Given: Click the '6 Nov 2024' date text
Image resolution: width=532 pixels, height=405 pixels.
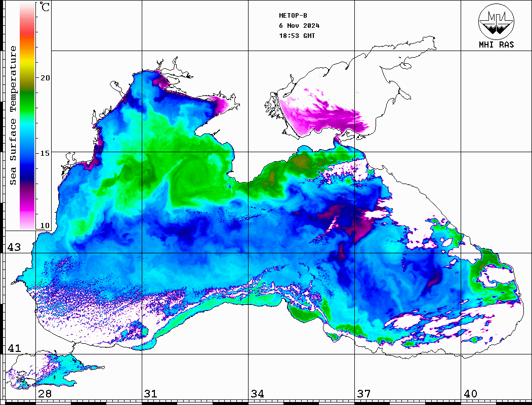Looking at the screenshot, I should [299, 26].
